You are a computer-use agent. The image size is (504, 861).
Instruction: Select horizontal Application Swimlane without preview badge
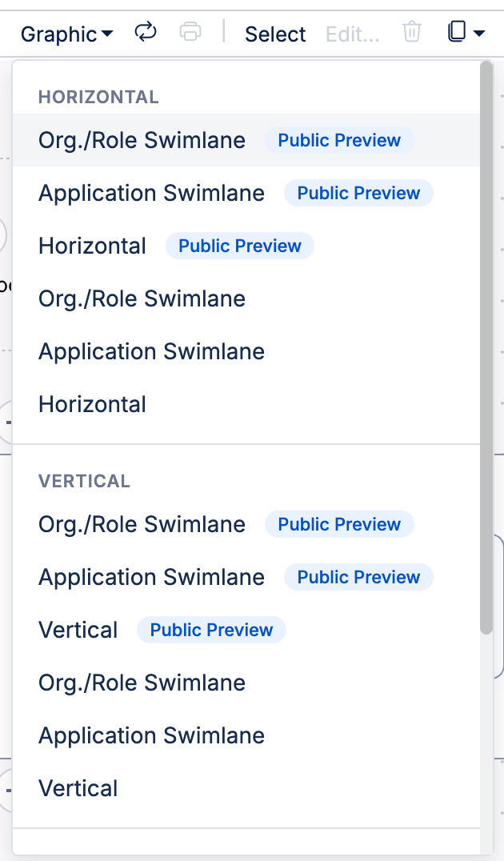point(246,351)
